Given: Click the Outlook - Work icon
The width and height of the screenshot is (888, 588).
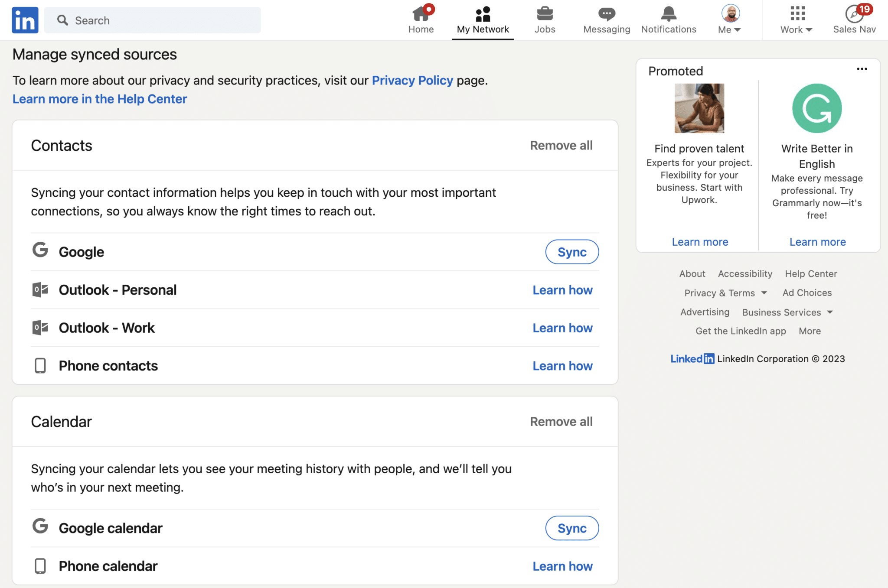Looking at the screenshot, I should 40,327.
